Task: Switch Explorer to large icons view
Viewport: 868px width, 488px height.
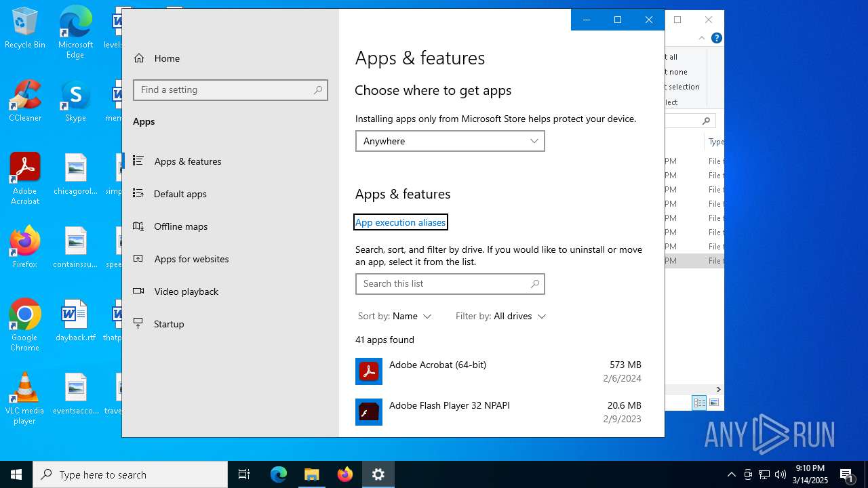Action: [713, 403]
